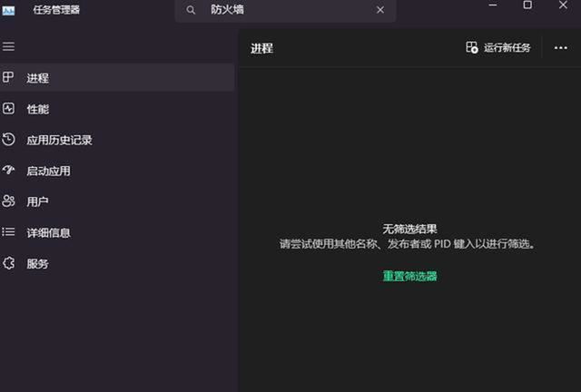Click the 任务管理器 window title
Viewport: 581px width, 392px height.
56,10
